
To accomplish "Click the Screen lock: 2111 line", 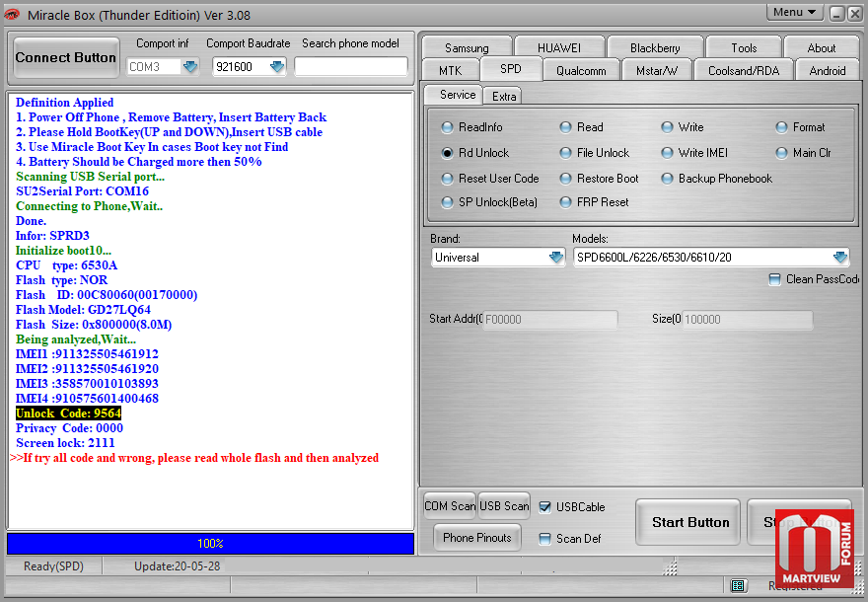I will 65,443.
